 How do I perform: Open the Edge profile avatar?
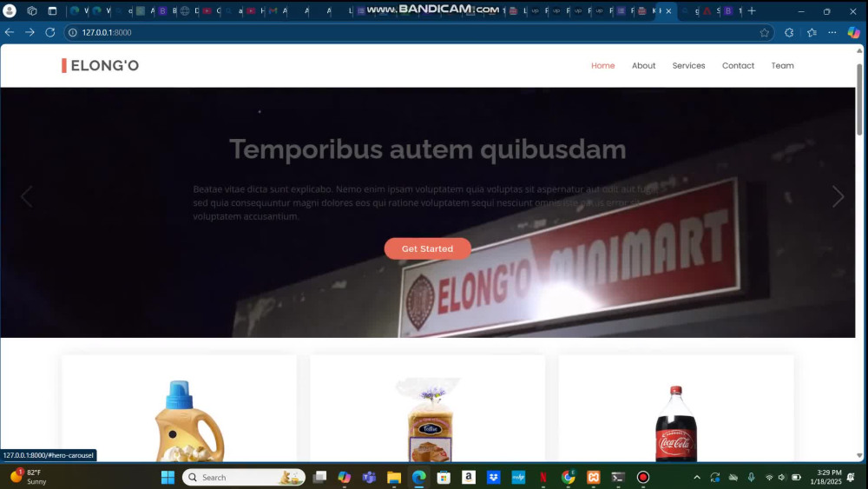tap(10, 10)
